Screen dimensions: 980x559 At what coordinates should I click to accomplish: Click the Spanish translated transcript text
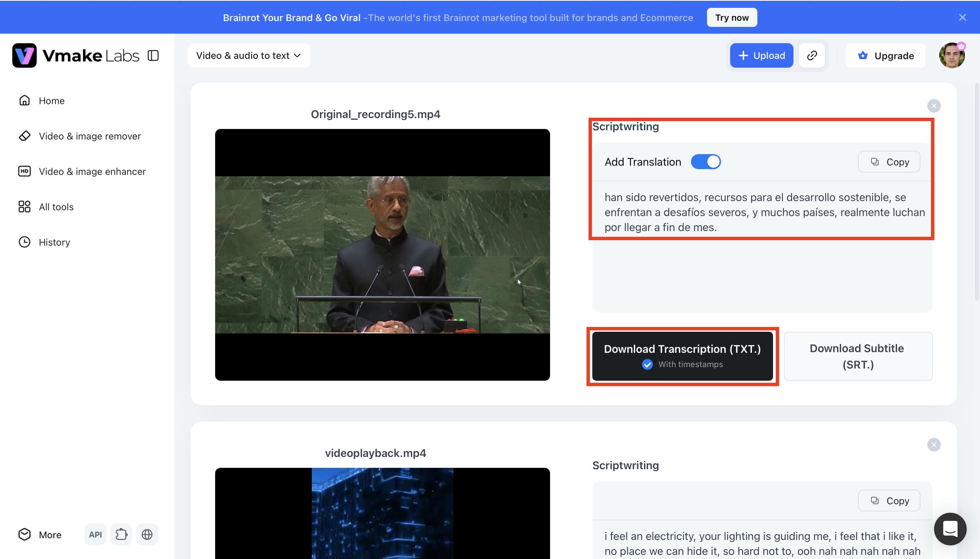pyautogui.click(x=764, y=212)
